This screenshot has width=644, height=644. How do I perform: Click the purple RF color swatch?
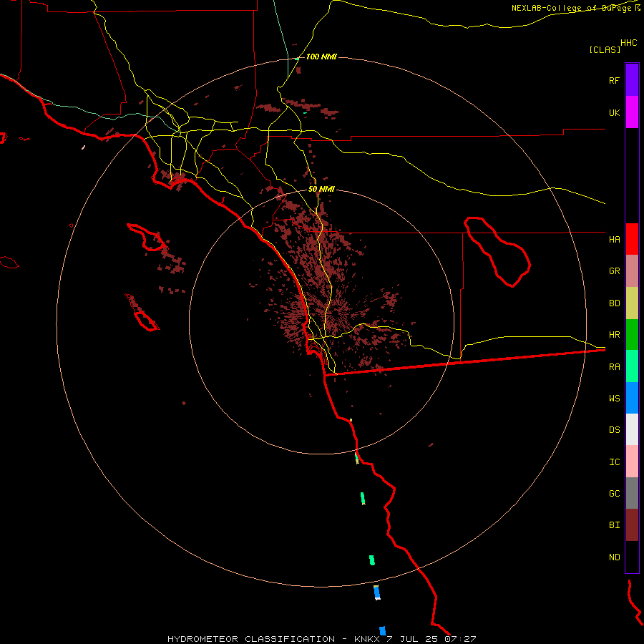click(x=632, y=79)
